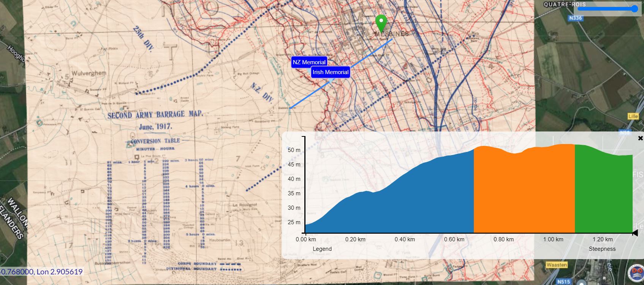Click the yellow Lille direction sign
This screenshot has height=285, width=644.
633,116
